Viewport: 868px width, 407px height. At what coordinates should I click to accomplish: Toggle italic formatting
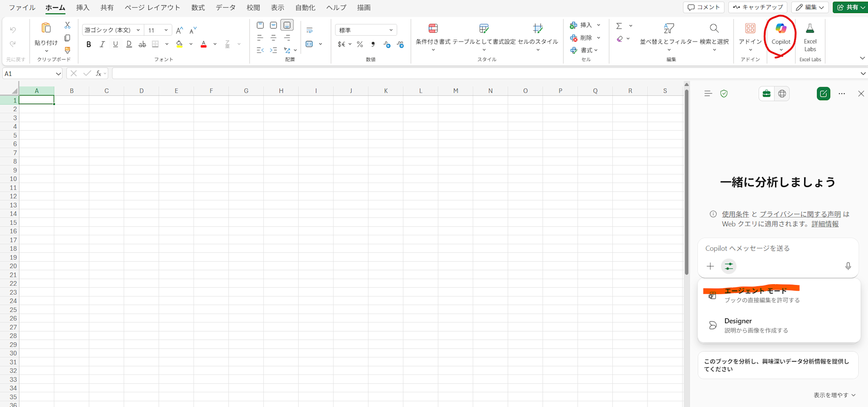tap(102, 44)
